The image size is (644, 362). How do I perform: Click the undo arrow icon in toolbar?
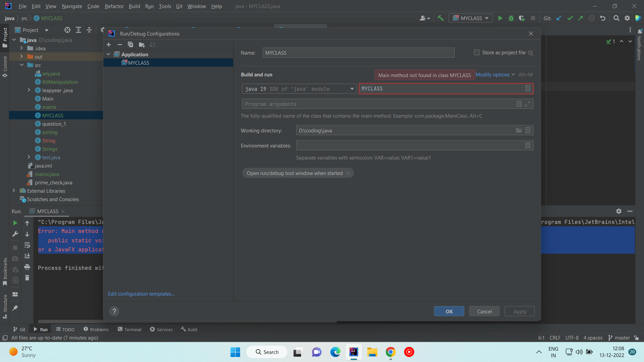(x=603, y=18)
